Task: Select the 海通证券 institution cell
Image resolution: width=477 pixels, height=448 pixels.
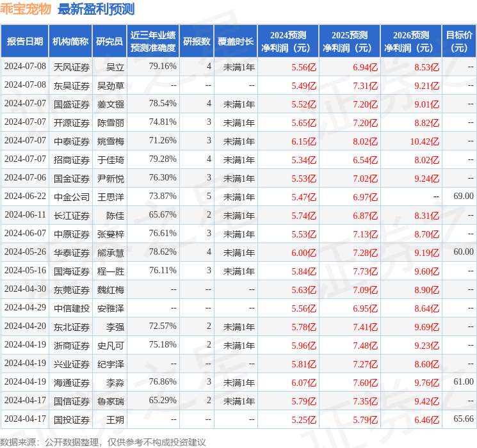Action: tap(72, 383)
